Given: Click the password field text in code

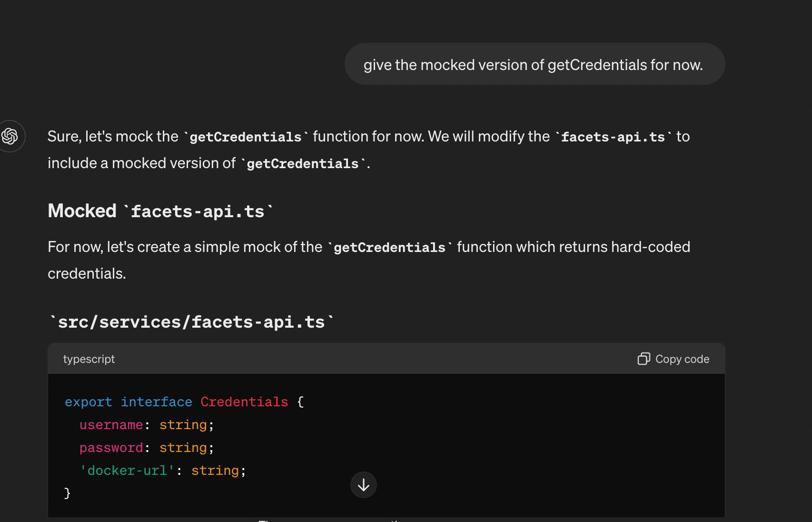Looking at the screenshot, I should click(x=111, y=447).
